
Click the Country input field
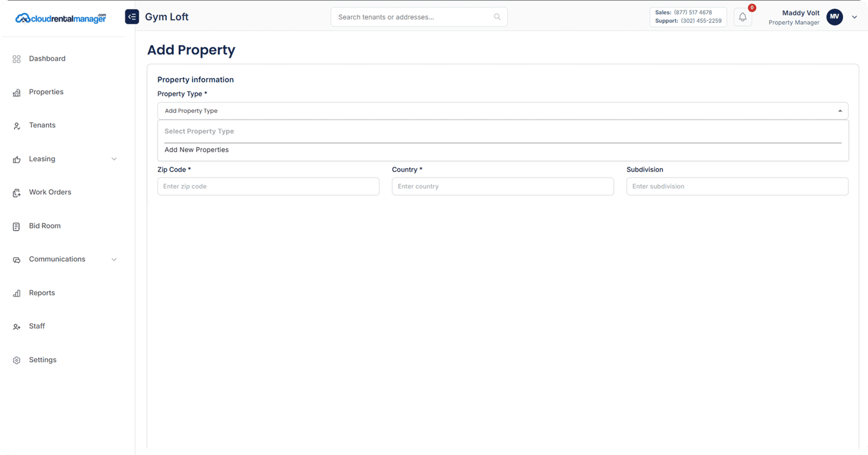pyautogui.click(x=503, y=186)
